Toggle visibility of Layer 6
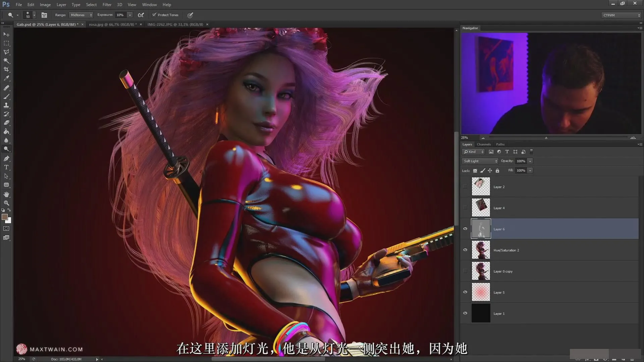The image size is (644, 362). 465,229
